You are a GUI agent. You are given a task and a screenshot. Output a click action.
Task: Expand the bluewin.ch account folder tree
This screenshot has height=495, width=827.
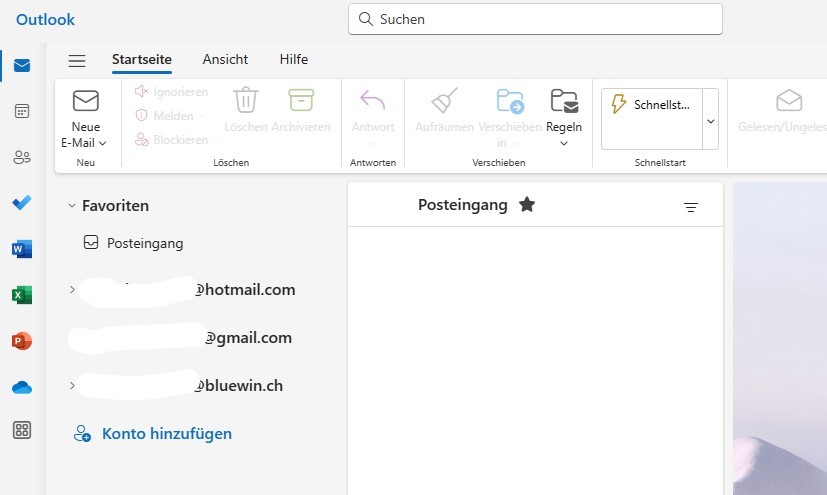pos(71,385)
